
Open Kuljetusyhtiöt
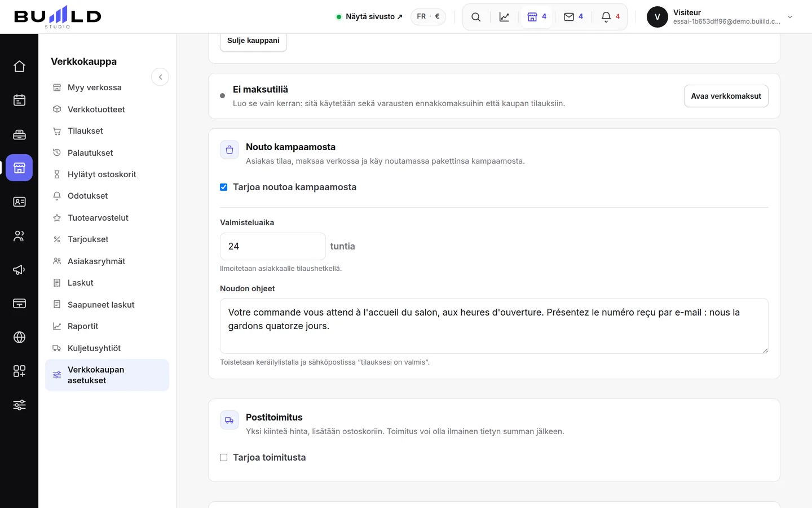coord(107,348)
